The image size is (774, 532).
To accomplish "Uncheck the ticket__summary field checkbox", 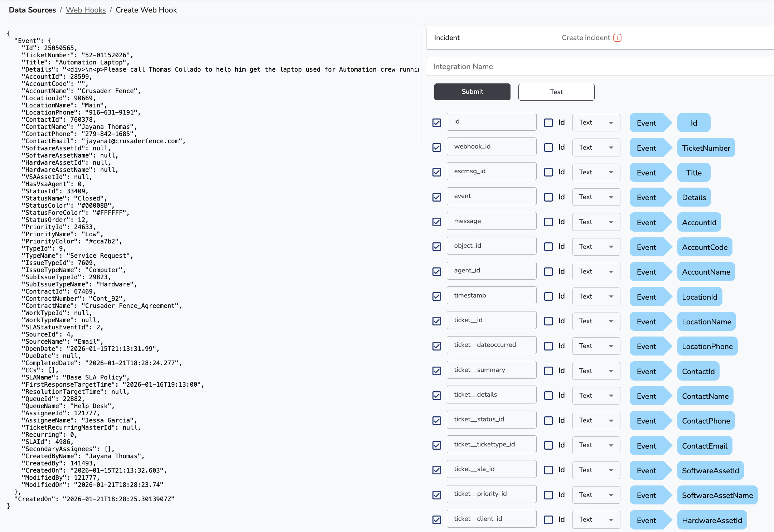I will [x=436, y=371].
